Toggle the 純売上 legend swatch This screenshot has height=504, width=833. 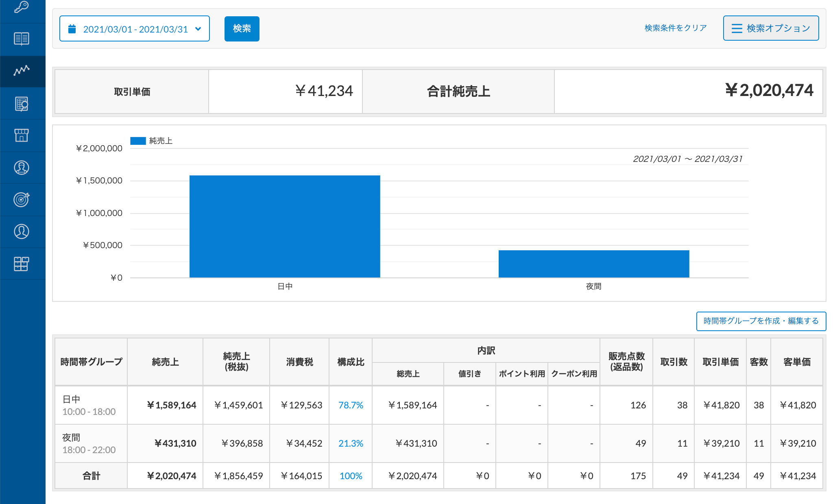tap(138, 141)
